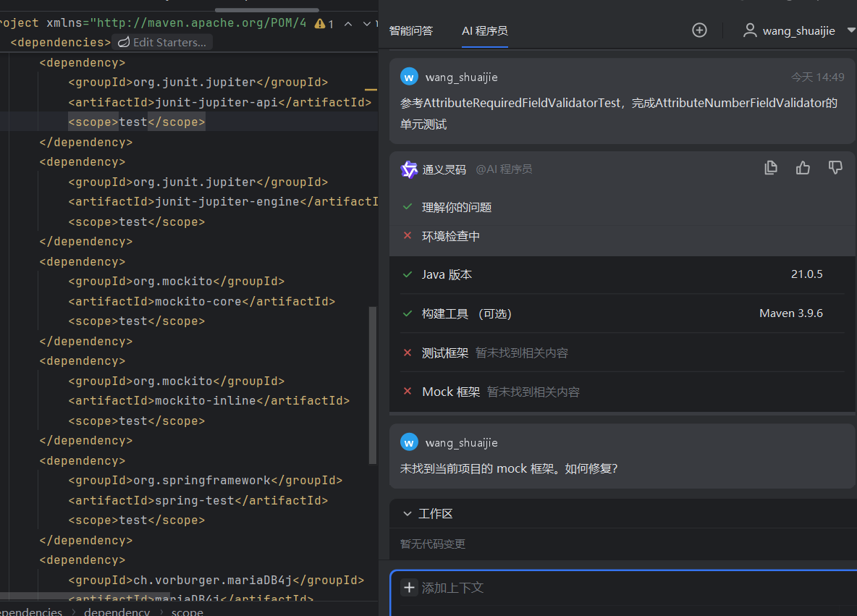The height and width of the screenshot is (616, 857).
Task: Click the @AI 程序员 mention label
Action: (503, 169)
